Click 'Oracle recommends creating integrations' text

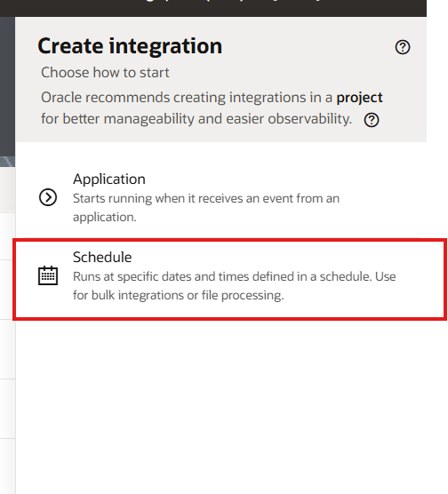(187, 98)
